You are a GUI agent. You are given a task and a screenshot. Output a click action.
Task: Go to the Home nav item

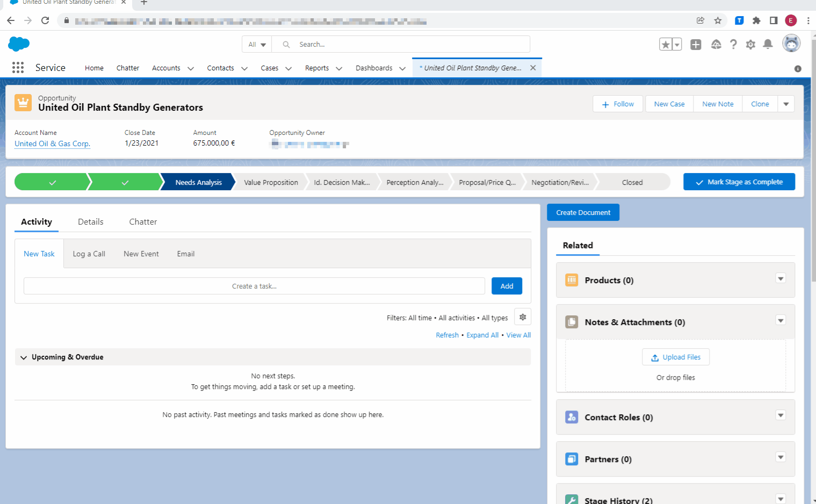click(x=94, y=68)
